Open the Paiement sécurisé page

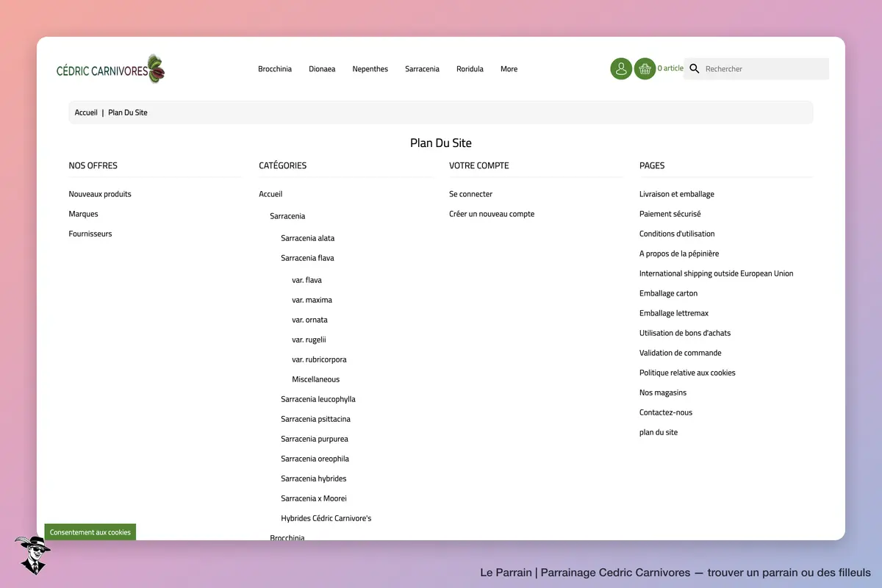pyautogui.click(x=670, y=214)
